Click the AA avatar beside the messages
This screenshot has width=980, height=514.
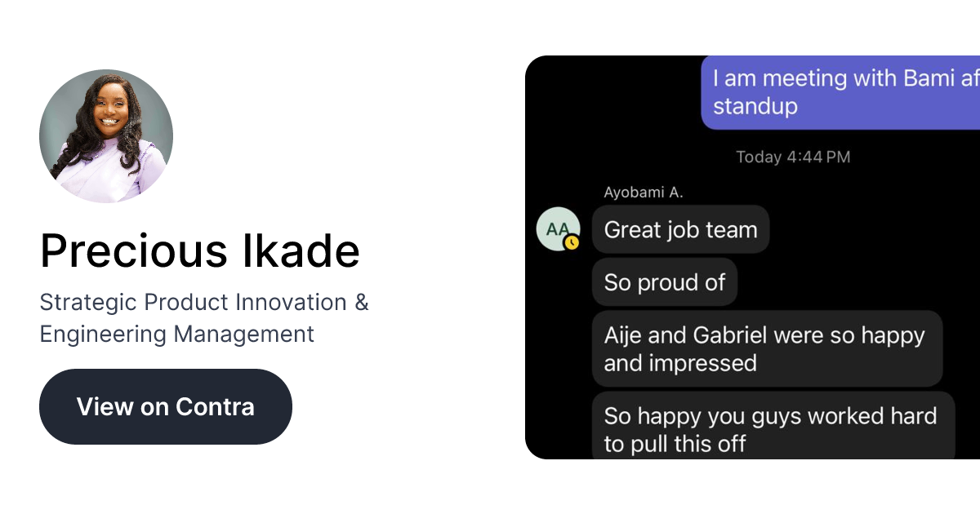click(x=557, y=228)
